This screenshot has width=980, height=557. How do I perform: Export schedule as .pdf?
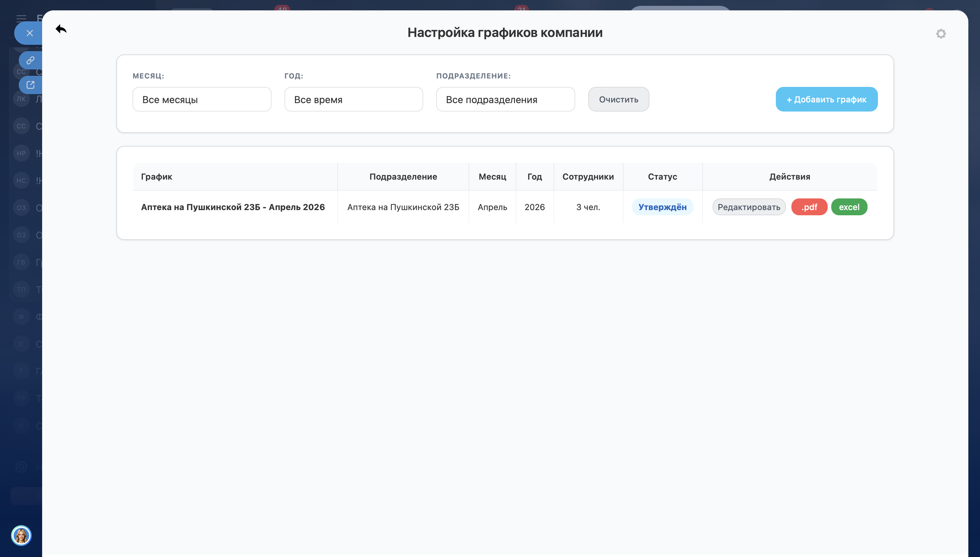[x=809, y=207]
